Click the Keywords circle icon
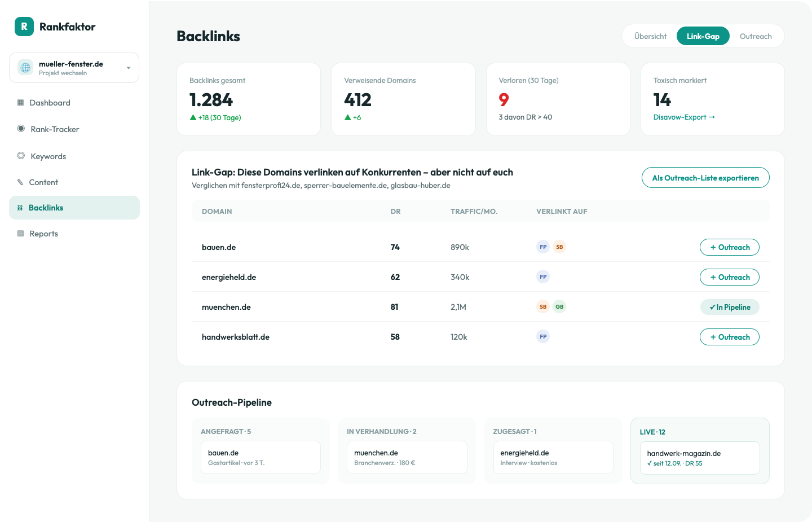This screenshot has width=812, height=522. coord(21,156)
